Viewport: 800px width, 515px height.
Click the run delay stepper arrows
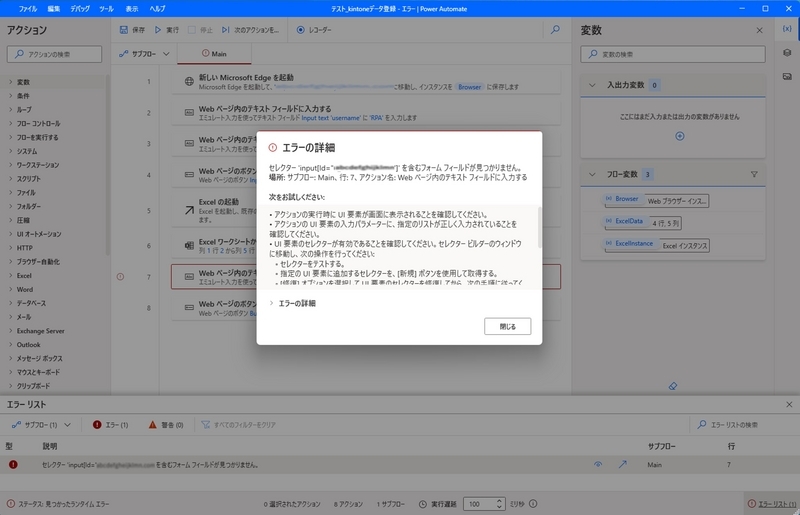pos(499,504)
